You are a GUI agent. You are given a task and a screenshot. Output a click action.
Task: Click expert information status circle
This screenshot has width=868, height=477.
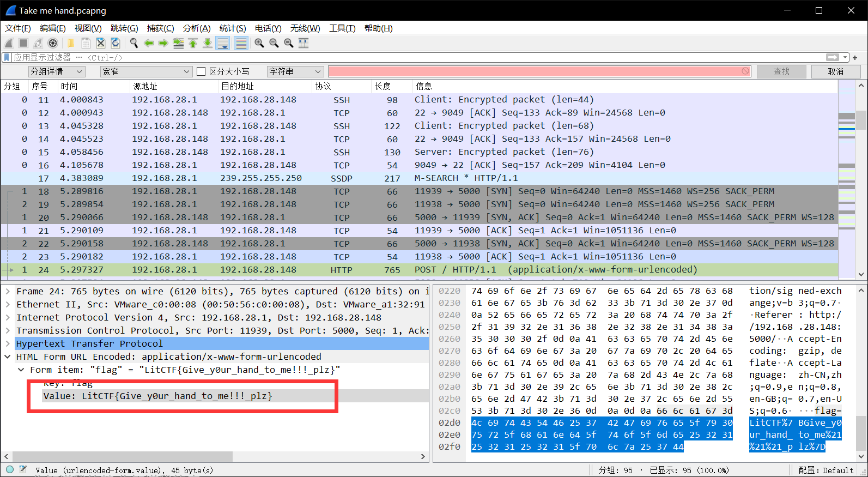[10, 469]
